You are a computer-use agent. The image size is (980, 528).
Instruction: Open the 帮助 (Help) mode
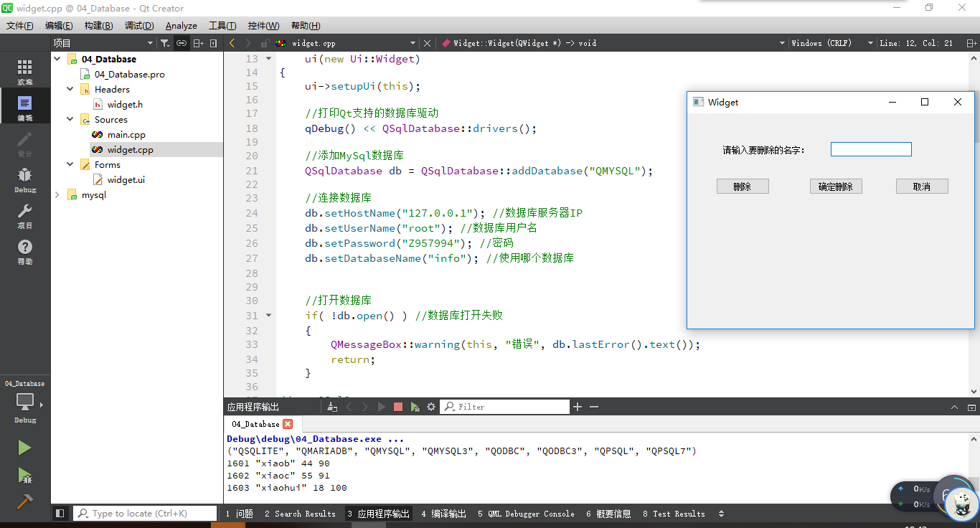[25, 251]
